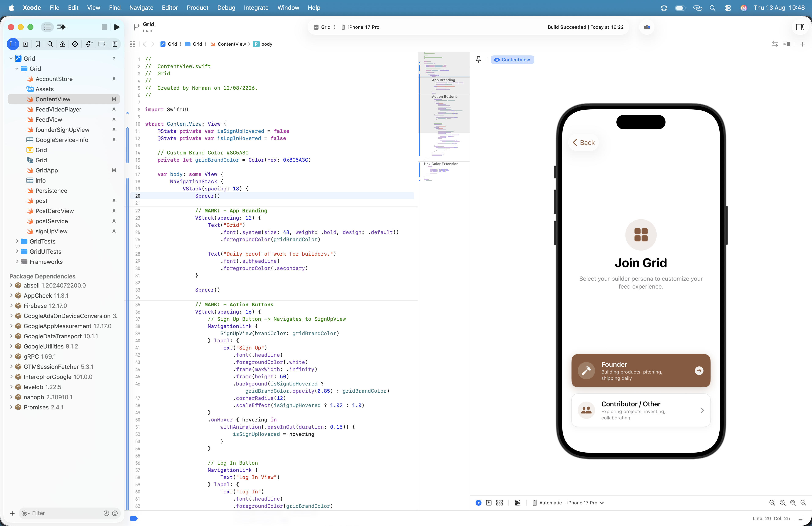Open the Debug menu
The width and height of the screenshot is (812, 526).
pos(226,7)
